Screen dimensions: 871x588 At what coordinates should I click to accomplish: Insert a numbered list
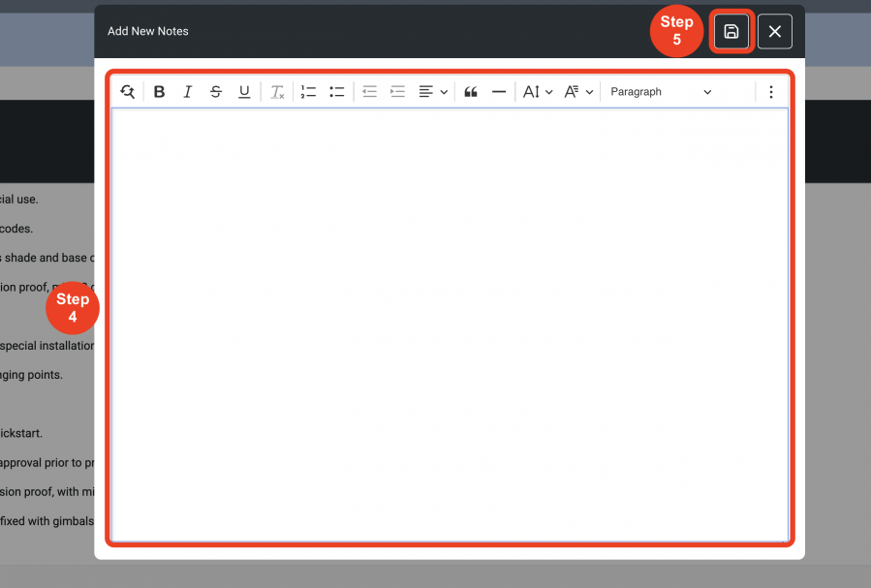pos(308,92)
